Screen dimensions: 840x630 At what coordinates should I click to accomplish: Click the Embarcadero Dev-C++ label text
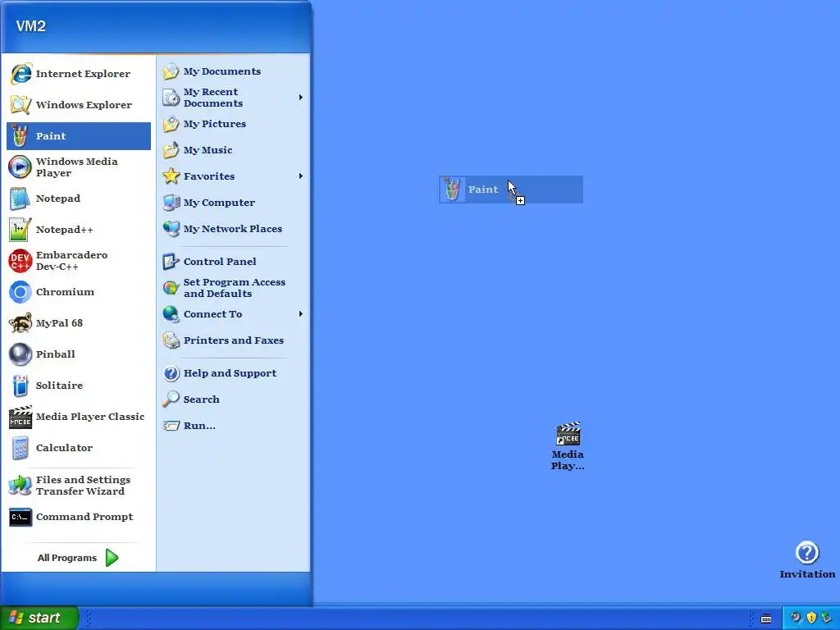click(x=71, y=261)
